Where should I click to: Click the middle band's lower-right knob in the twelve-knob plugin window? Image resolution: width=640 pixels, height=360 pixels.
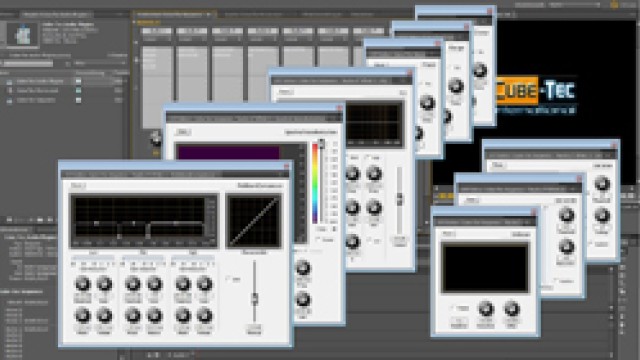tap(154, 315)
